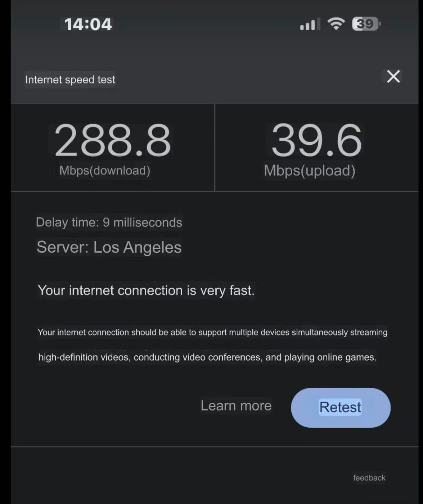The width and height of the screenshot is (423, 504).
Task: Click the 'support multiple devices simultaneously' text line
Action: [x=212, y=332]
